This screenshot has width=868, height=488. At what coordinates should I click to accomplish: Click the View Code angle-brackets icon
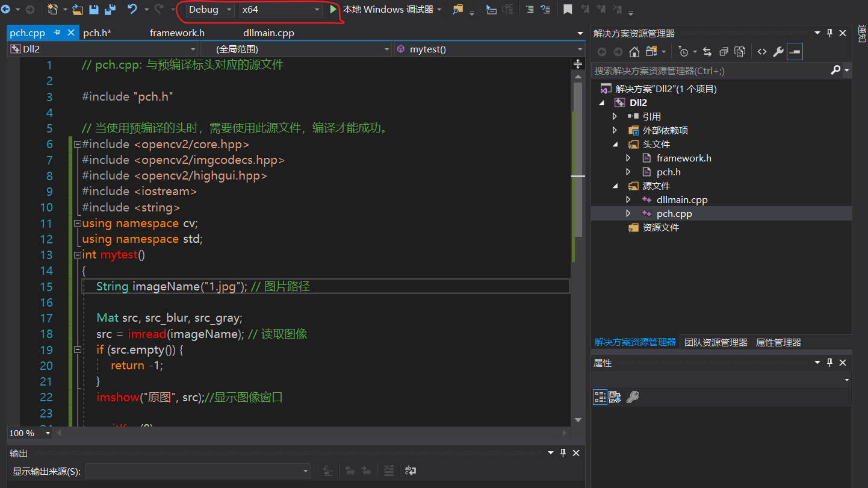tap(762, 52)
